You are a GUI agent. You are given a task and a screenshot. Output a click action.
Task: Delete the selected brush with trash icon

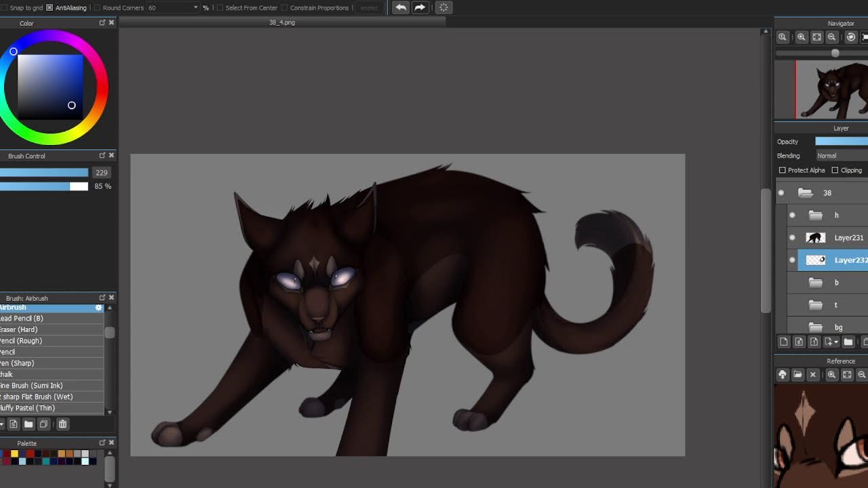62,424
